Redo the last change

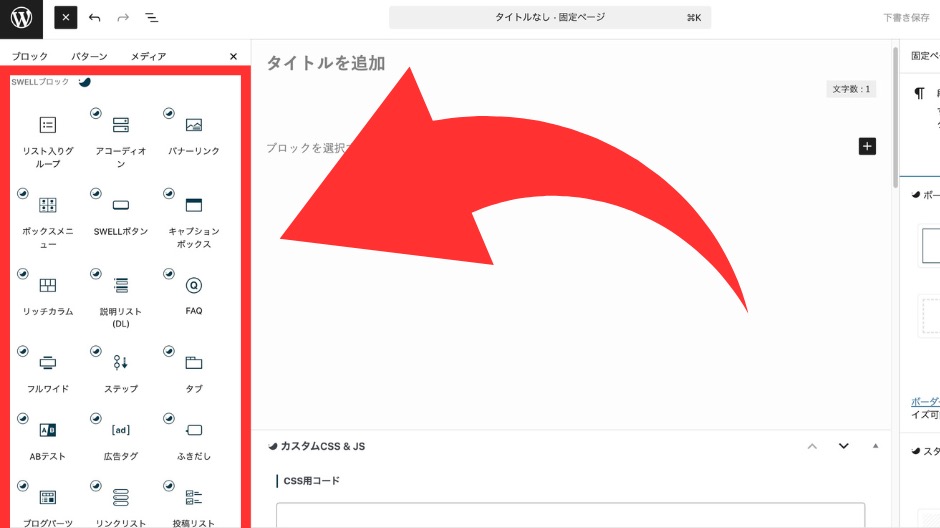[123, 17]
